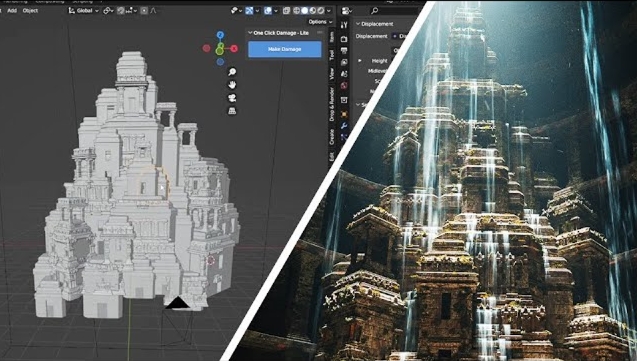The height and width of the screenshot is (361, 637).
Task: Choose proportional editing falloff curve icon
Action: 153,11
